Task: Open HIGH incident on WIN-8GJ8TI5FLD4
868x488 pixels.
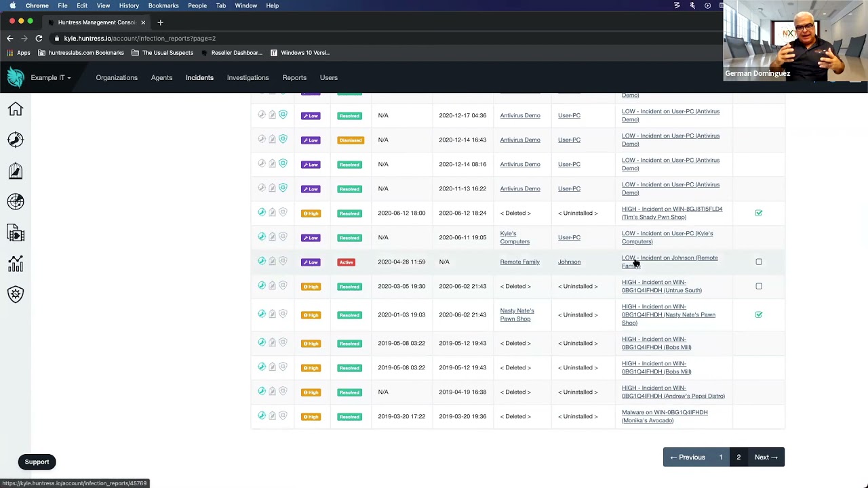Action: (672, 213)
